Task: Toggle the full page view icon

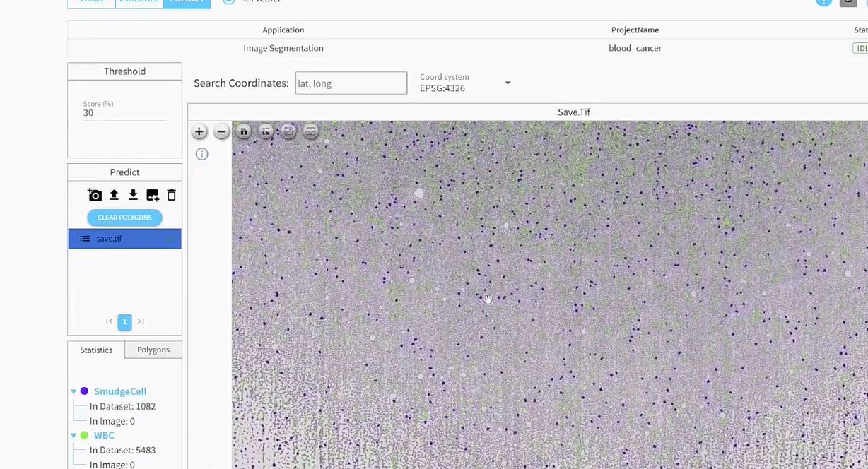Action: (x=266, y=131)
